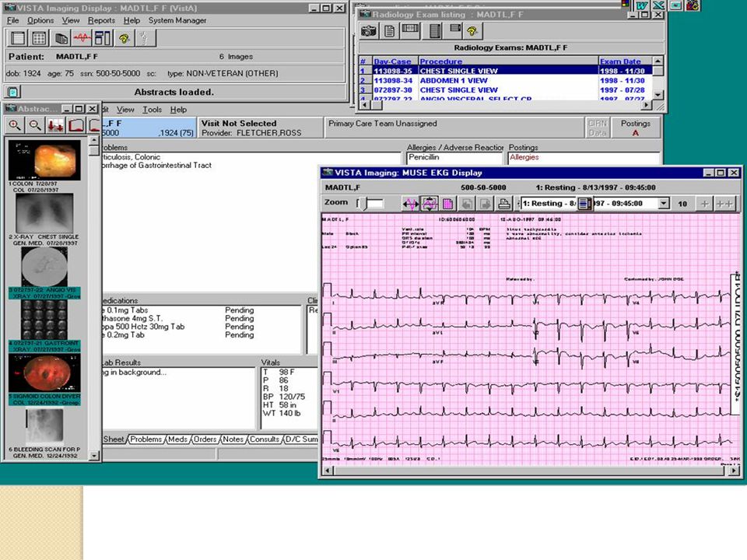Click the camera icon in Radiology Exam listing toolbar
This screenshot has height=560, width=747.
[x=368, y=31]
